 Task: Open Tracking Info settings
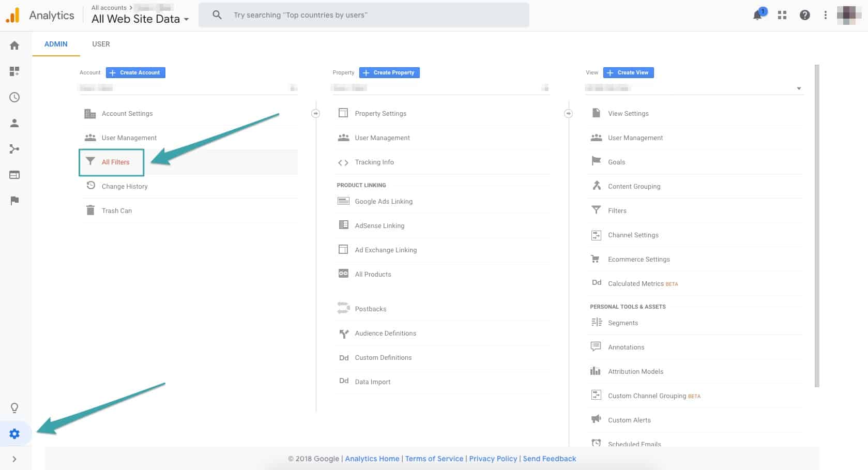click(x=374, y=162)
